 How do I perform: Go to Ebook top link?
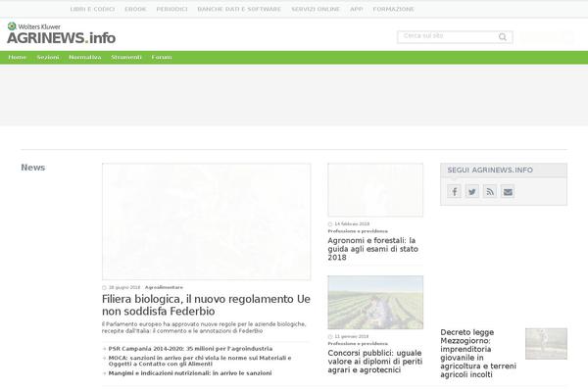coord(135,9)
